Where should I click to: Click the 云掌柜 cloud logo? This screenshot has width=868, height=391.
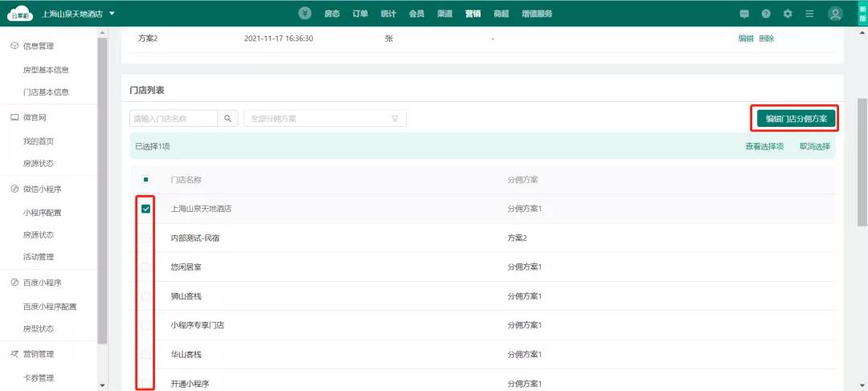point(20,14)
